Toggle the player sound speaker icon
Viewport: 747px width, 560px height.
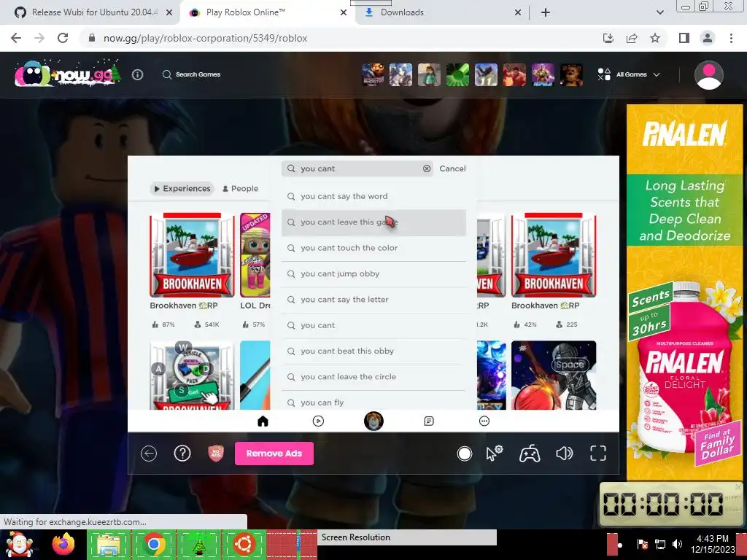(x=565, y=454)
